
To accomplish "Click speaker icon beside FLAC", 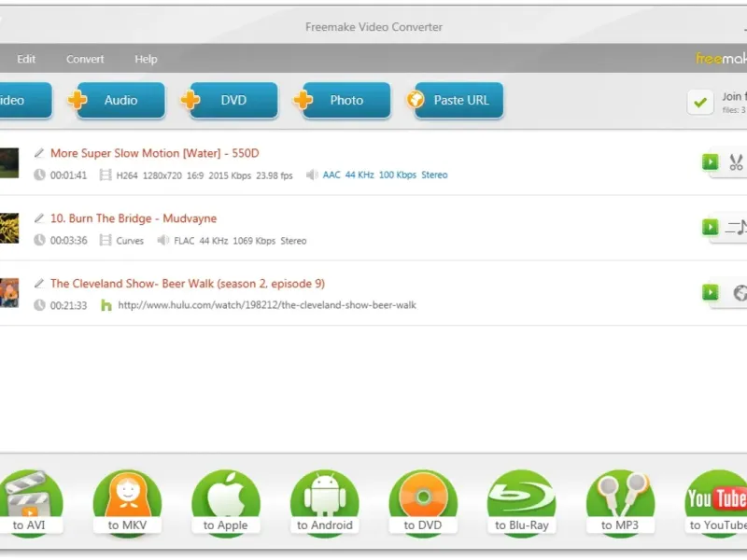I will coord(162,240).
